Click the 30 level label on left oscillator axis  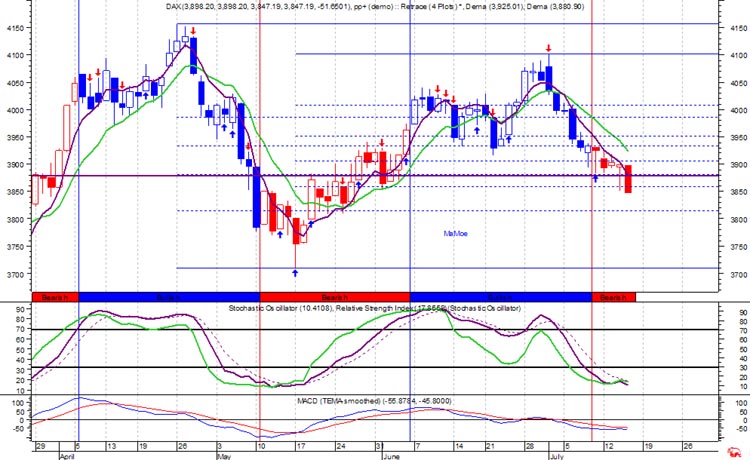[21, 370]
